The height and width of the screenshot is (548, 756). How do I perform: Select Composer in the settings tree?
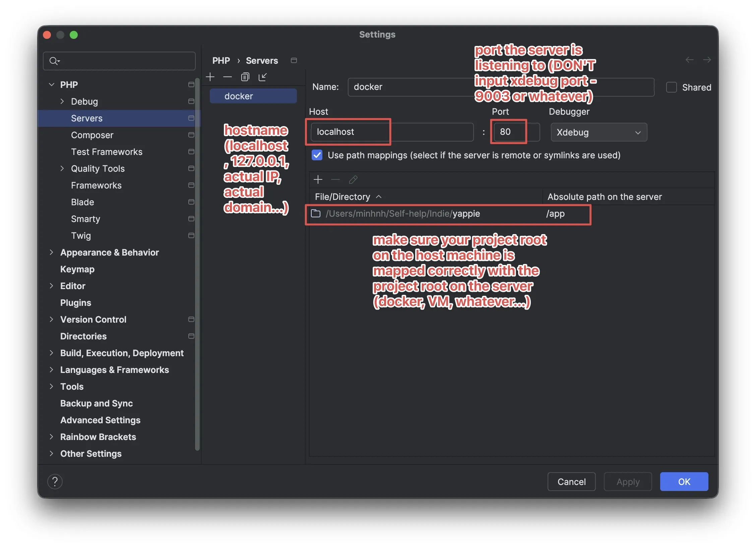click(92, 135)
